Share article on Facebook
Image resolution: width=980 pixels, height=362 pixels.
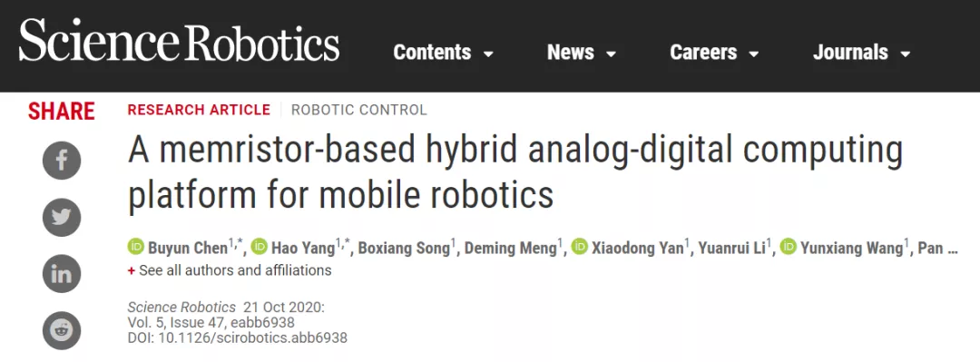[x=62, y=161]
